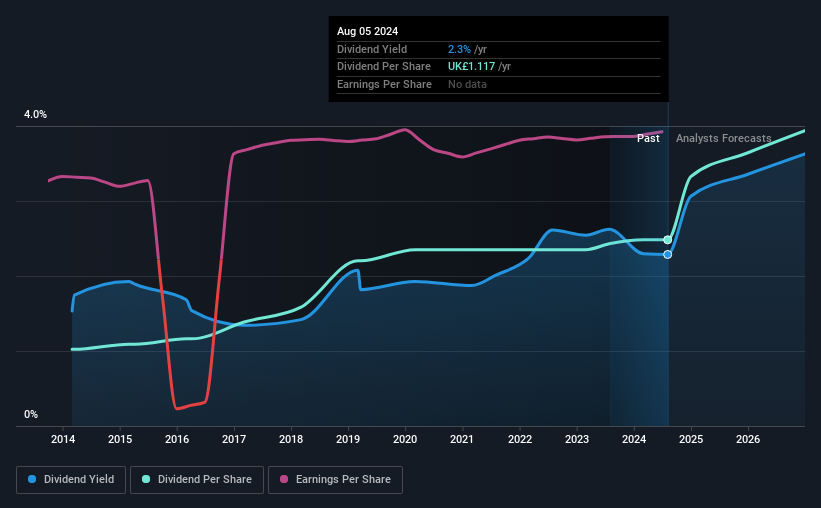Select the 2016 label on time axis
821x508 pixels.
point(177,439)
